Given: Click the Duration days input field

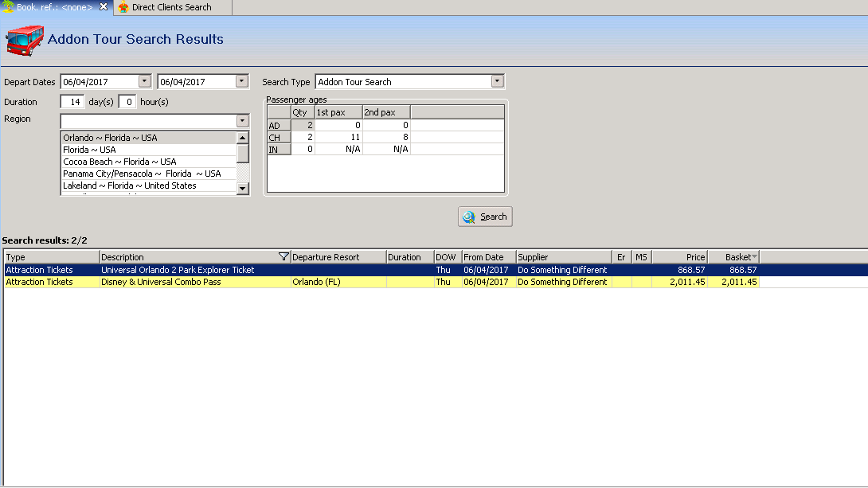Looking at the screenshot, I should click(x=72, y=102).
